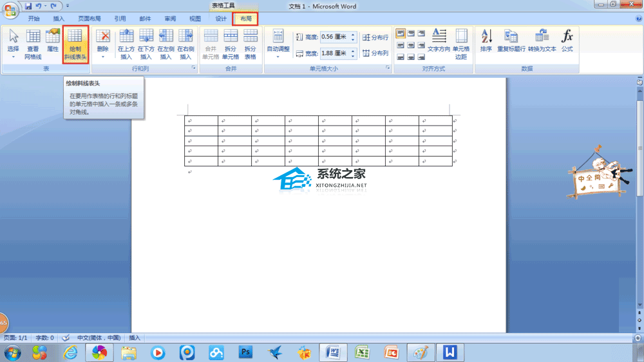This screenshot has width=644, height=362.
Task: Click width field showing 1.88 厘米
Action: [x=335, y=53]
